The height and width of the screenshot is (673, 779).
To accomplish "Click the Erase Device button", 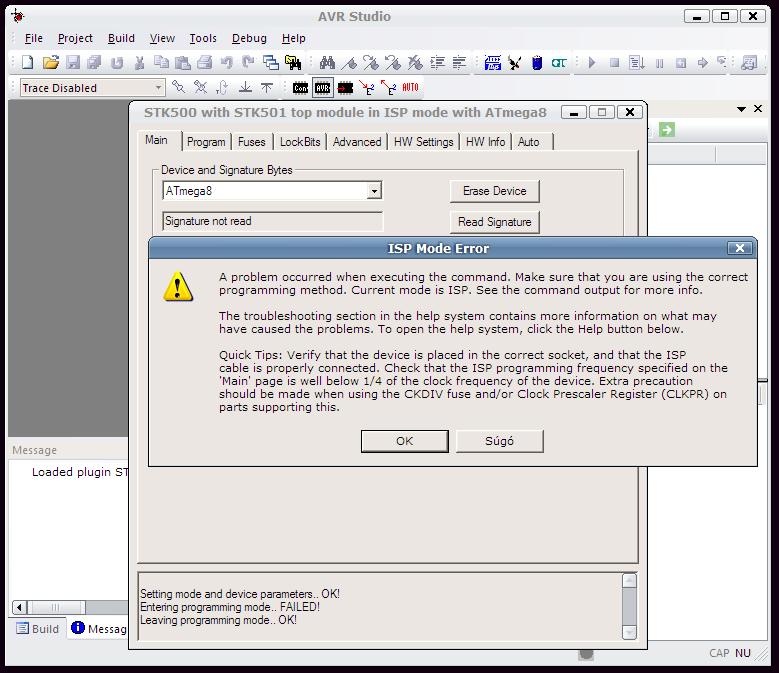I will [x=494, y=191].
